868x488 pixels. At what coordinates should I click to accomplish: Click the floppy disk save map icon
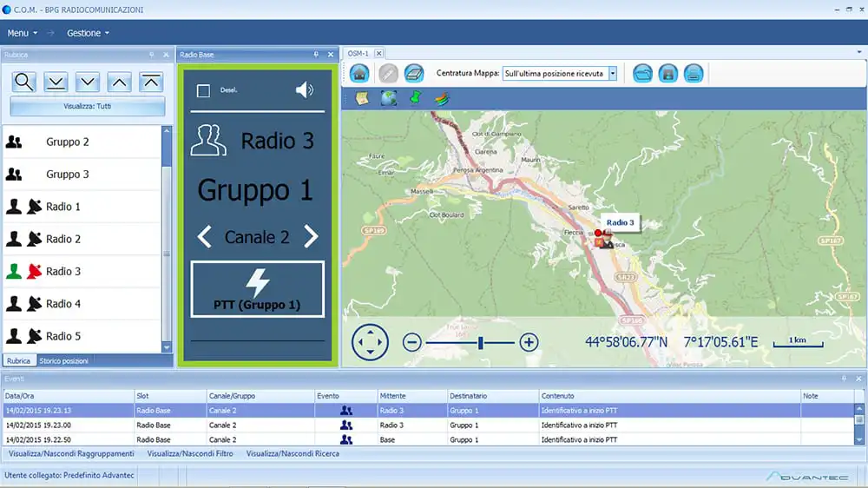click(667, 74)
